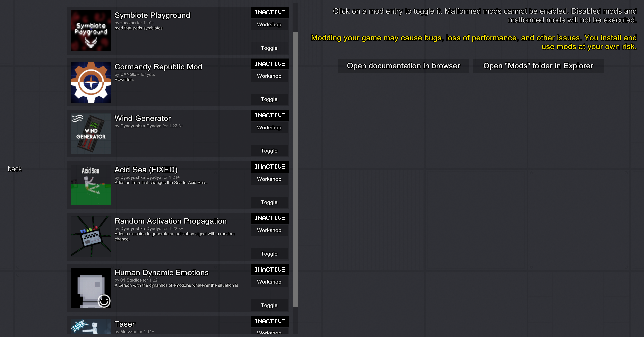
Task: Click the mod list scrollbar handle
Action: [x=295, y=170]
